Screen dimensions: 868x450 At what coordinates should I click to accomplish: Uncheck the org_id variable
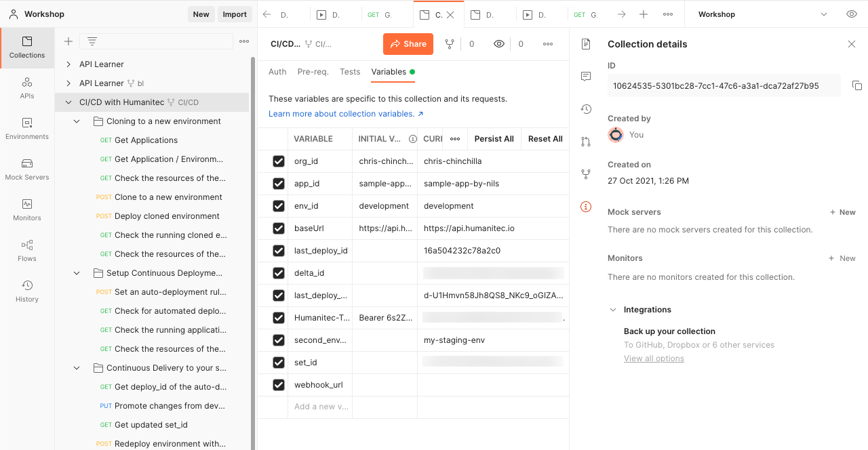click(x=278, y=161)
